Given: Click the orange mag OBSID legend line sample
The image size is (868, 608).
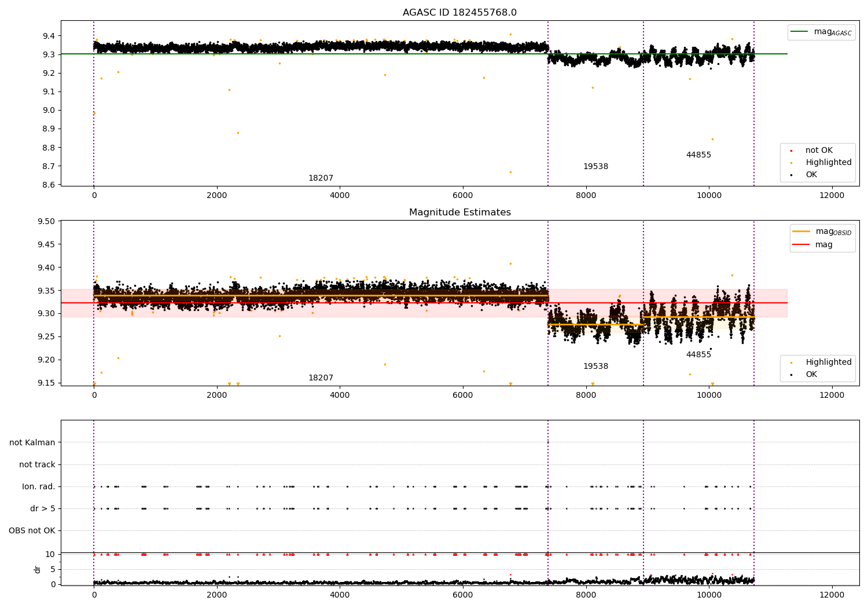Looking at the screenshot, I should 801,232.
